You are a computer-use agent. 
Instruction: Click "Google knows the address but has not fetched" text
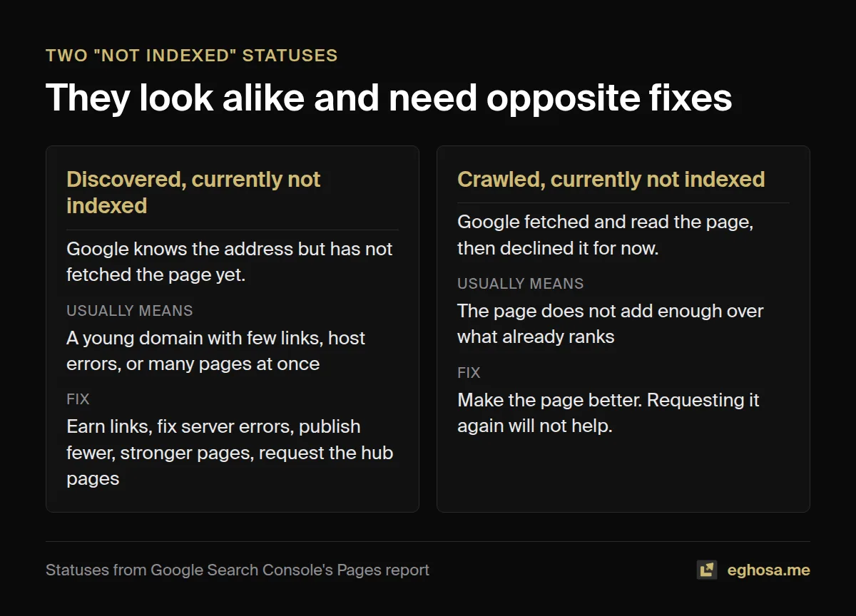coord(230,262)
